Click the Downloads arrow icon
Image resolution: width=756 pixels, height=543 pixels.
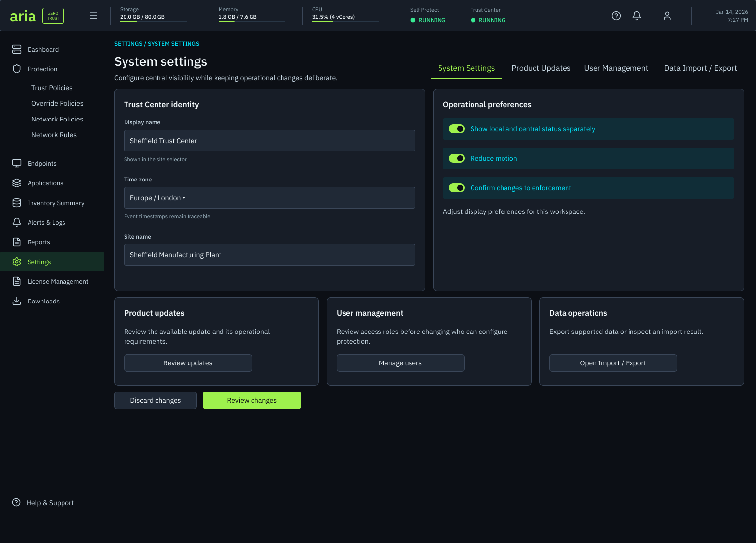click(x=17, y=301)
